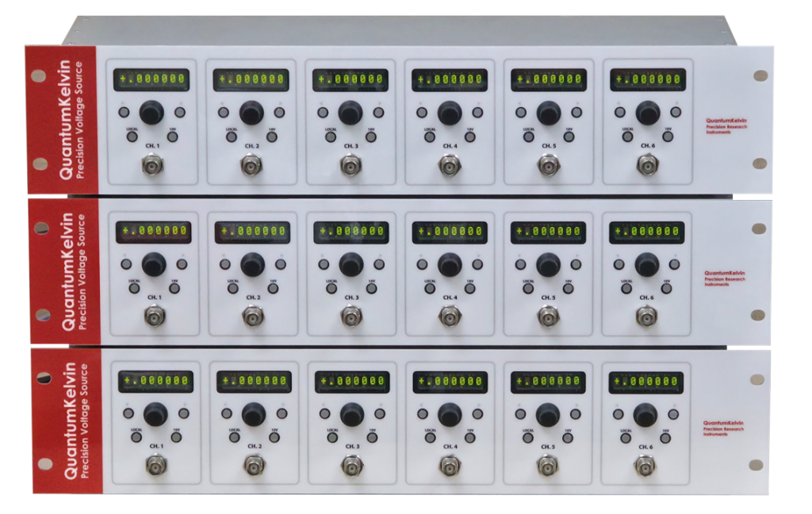812x514 pixels.
Task: Click the rotary knob on top unit CH. 5
Action: tap(548, 113)
